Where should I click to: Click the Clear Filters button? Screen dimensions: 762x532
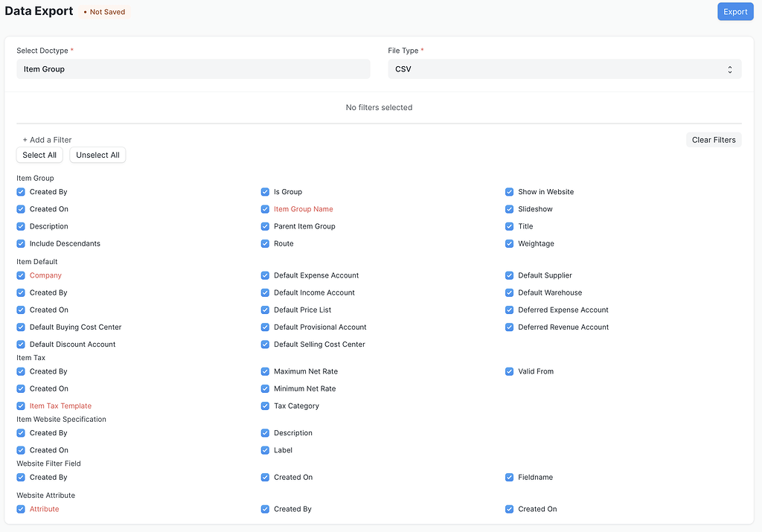tap(713, 139)
